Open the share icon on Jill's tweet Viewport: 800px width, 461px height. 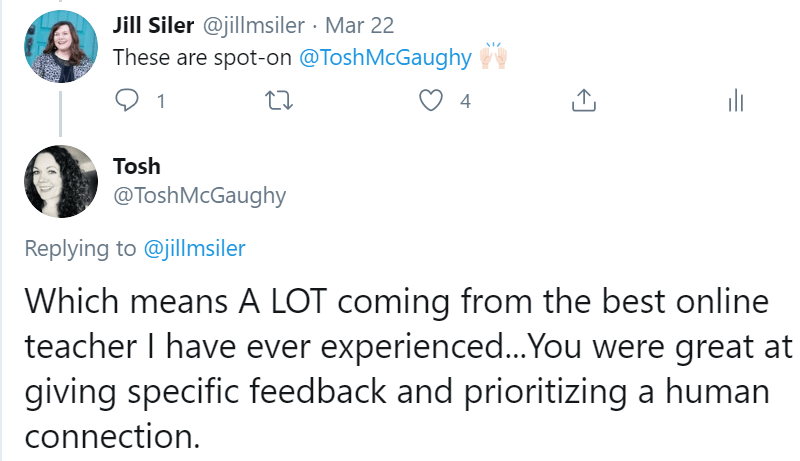[x=583, y=100]
